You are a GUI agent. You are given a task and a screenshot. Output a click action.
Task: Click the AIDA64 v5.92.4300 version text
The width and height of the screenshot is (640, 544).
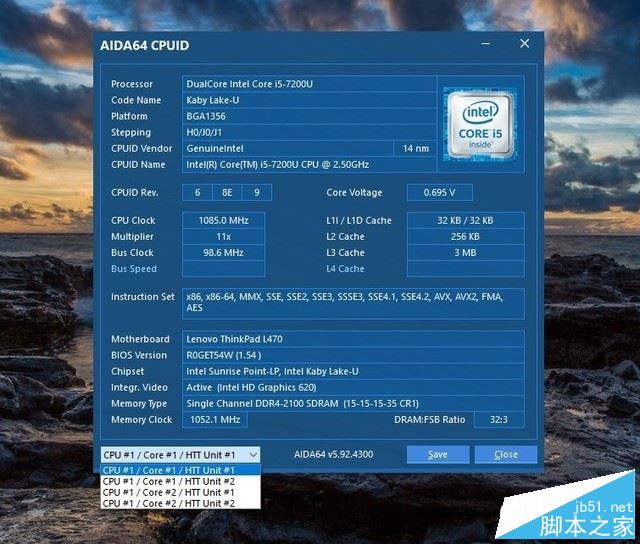click(333, 454)
